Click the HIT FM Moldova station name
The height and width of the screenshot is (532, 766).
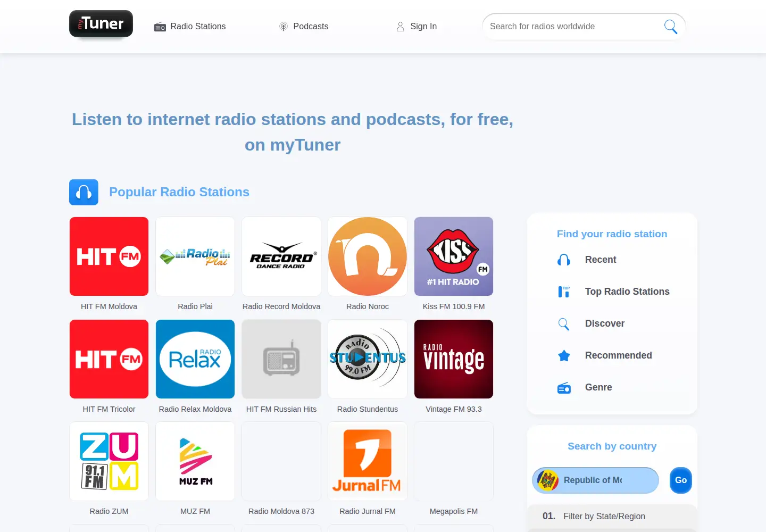[x=109, y=306]
